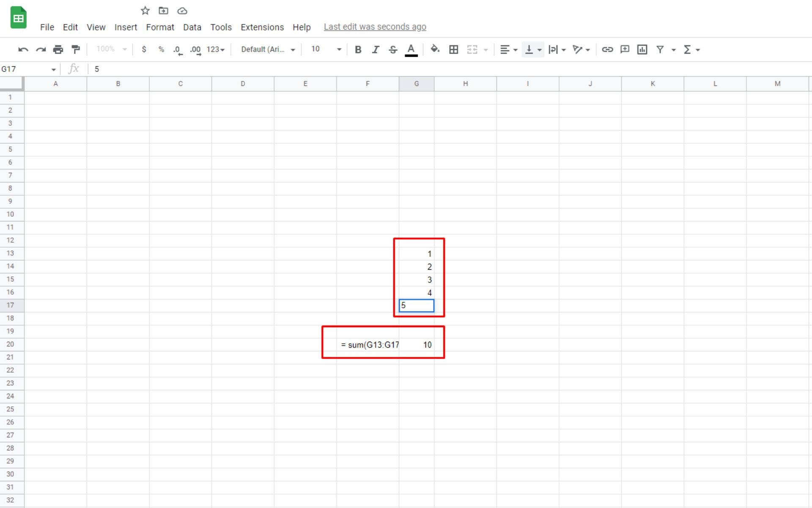Open the font family Default (Arial) dropdown
Screen dimensions: 812x508
(268, 50)
